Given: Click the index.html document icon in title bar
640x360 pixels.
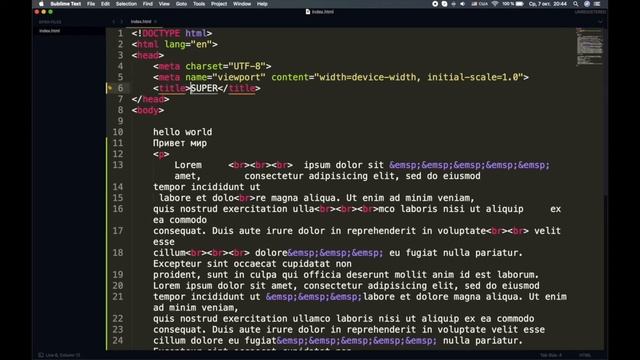Looking at the screenshot, I should pos(308,11).
